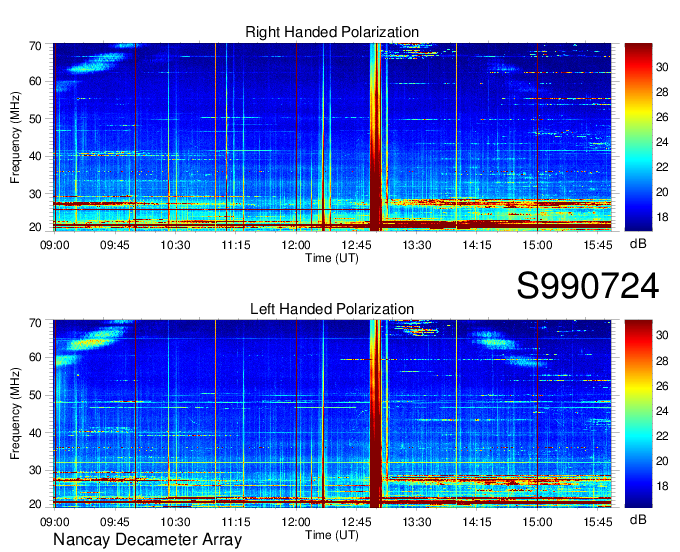The height and width of the screenshot is (552, 680).
Task: Click the Nancay Decameter Array caption
Action: pyautogui.click(x=147, y=540)
